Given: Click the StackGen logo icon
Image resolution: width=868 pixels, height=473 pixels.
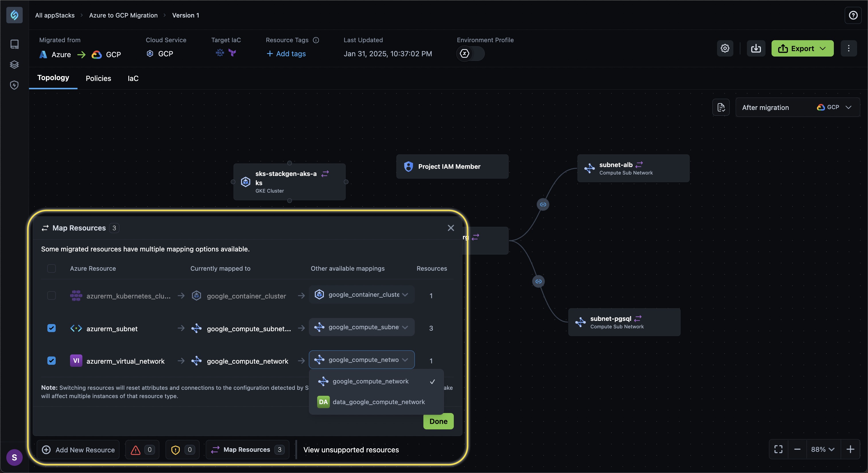Looking at the screenshot, I should click(14, 15).
